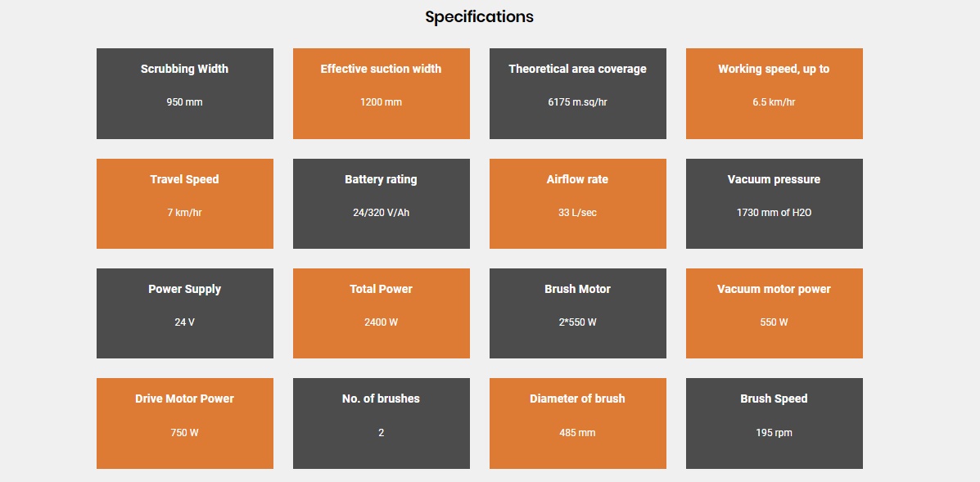Select the Effective suction width card

point(381,93)
